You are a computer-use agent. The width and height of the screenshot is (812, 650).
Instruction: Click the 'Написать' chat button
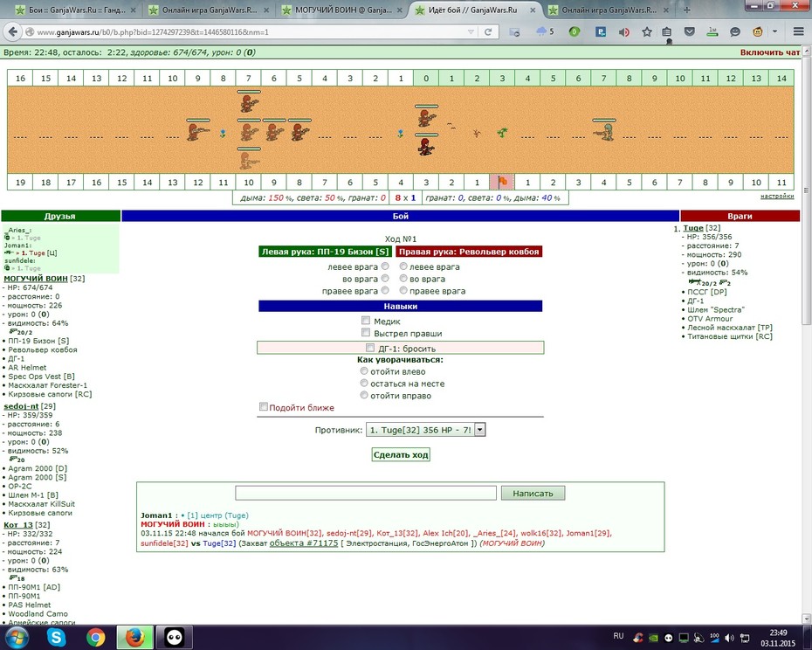point(533,493)
